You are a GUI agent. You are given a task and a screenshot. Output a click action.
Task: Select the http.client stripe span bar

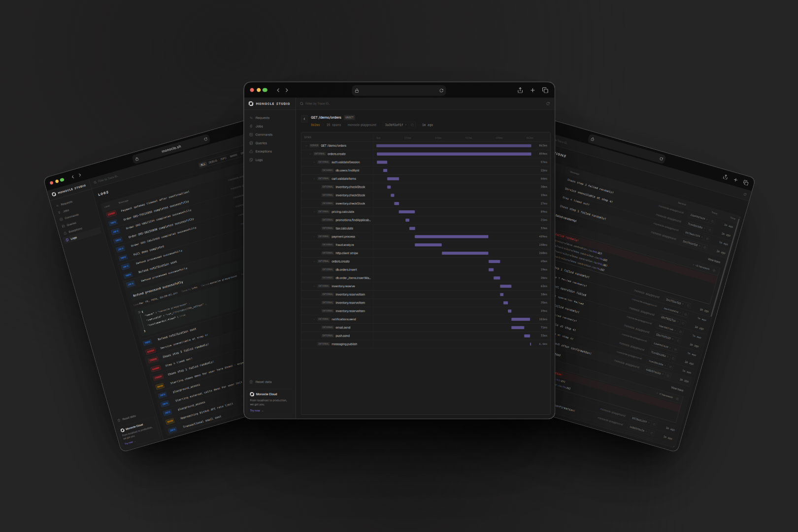pos(465,253)
